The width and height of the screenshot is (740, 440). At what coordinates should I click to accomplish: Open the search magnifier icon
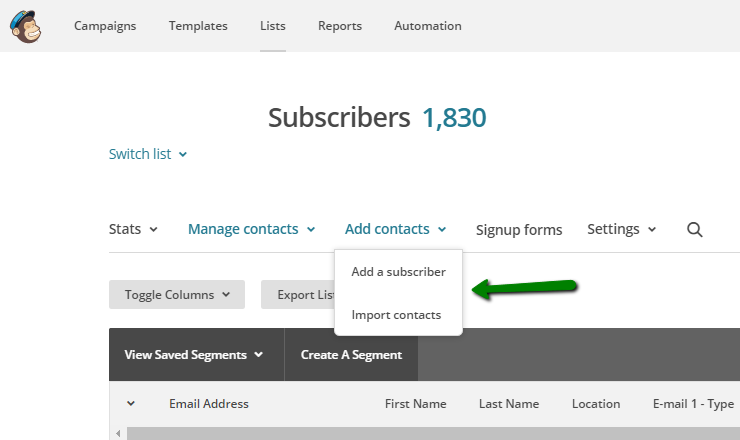694,230
